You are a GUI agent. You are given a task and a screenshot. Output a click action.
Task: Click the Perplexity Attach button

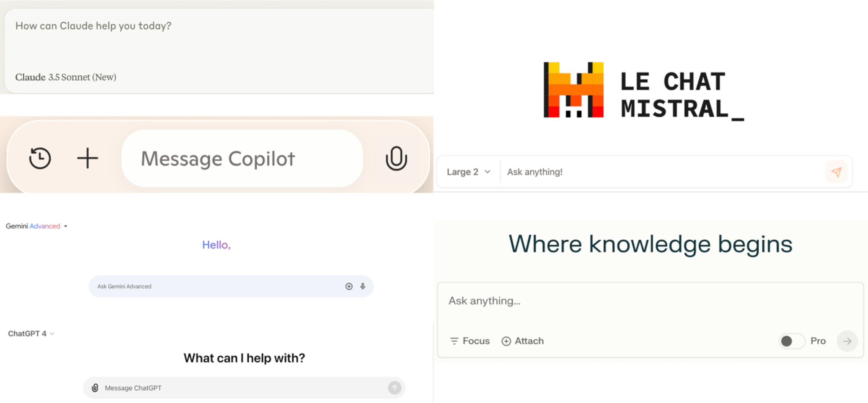point(523,341)
